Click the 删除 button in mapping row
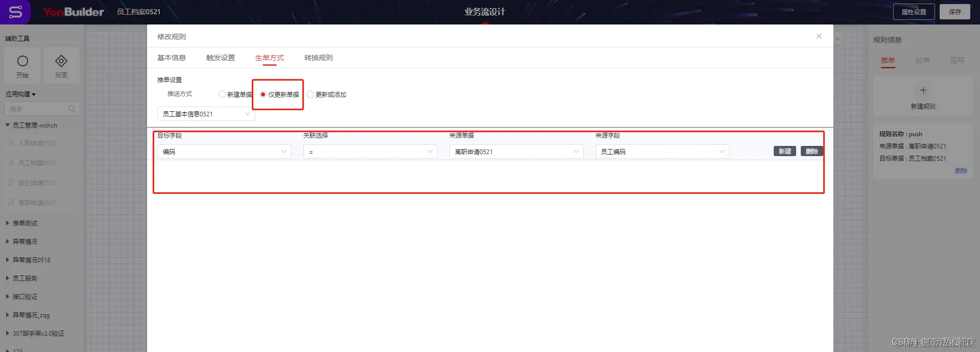The image size is (980, 352). (812, 151)
